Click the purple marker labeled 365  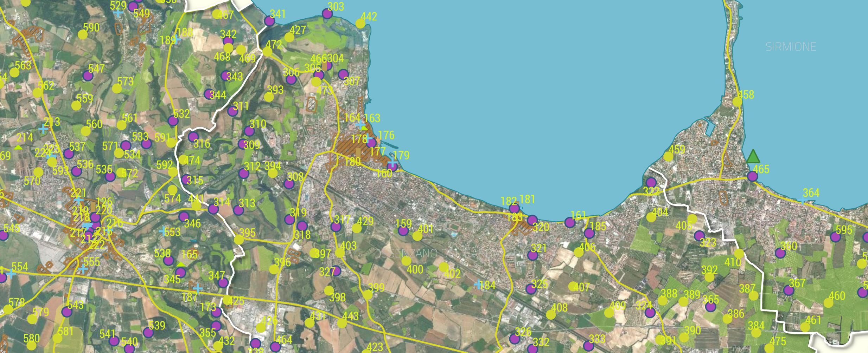click(711, 307)
